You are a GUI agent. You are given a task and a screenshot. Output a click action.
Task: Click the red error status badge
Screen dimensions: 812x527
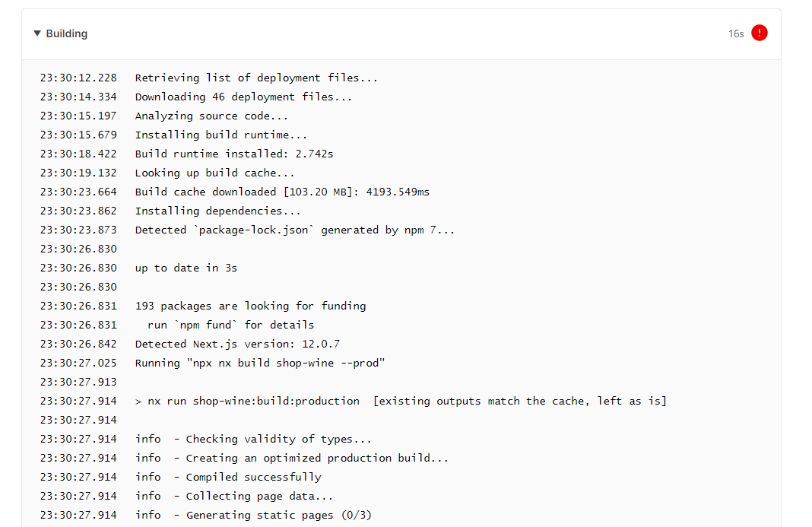click(x=760, y=33)
